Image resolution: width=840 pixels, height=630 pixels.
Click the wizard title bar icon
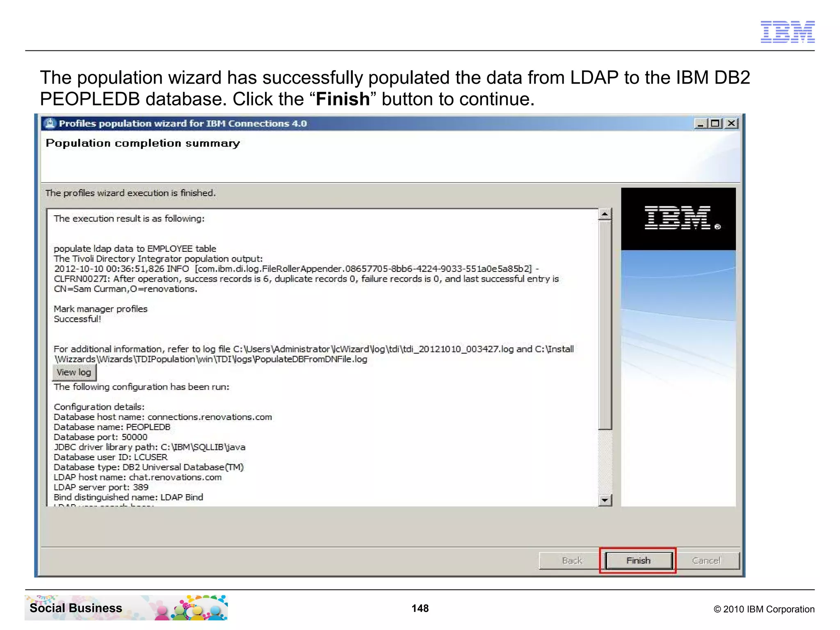[50, 123]
